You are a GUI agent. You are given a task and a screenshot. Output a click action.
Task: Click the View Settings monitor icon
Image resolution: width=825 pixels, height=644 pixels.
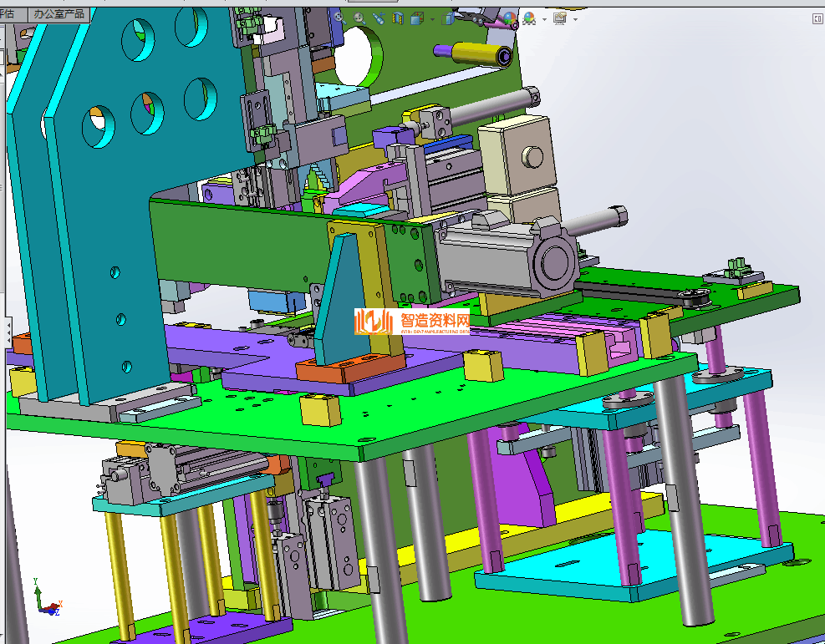coord(559,18)
